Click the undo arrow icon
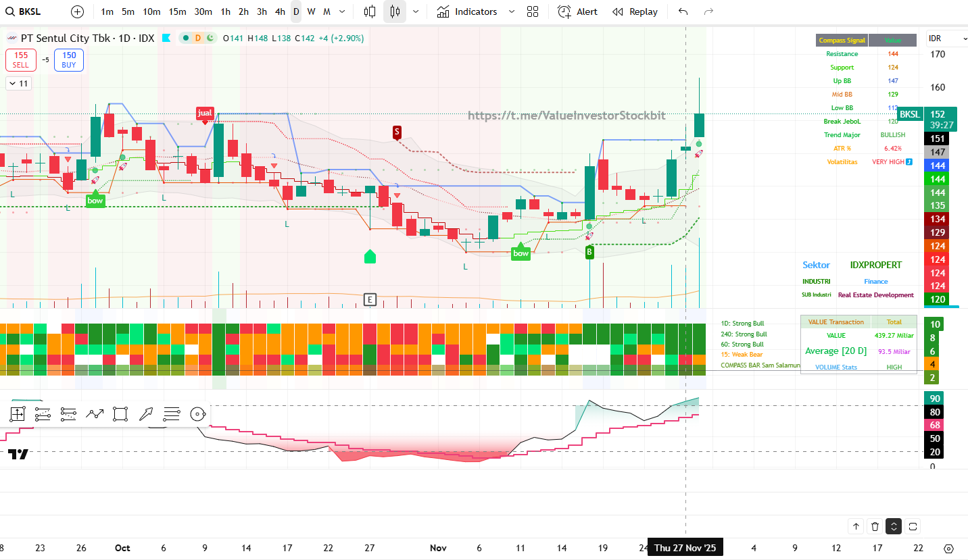The height and width of the screenshot is (560, 968). click(683, 11)
